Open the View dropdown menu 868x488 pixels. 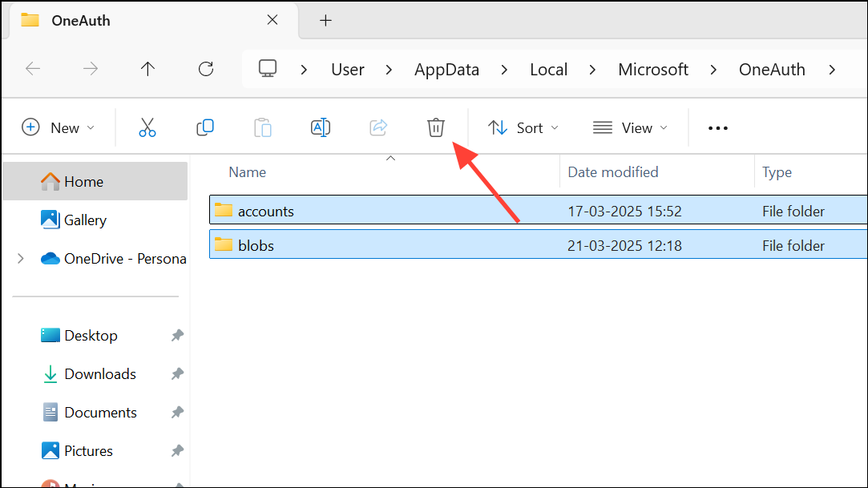630,128
